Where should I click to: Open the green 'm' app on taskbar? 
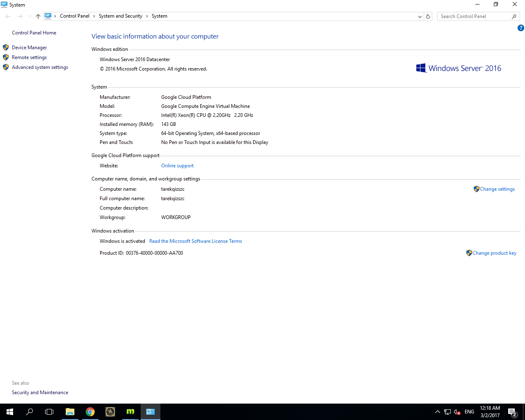pyautogui.click(x=130, y=412)
